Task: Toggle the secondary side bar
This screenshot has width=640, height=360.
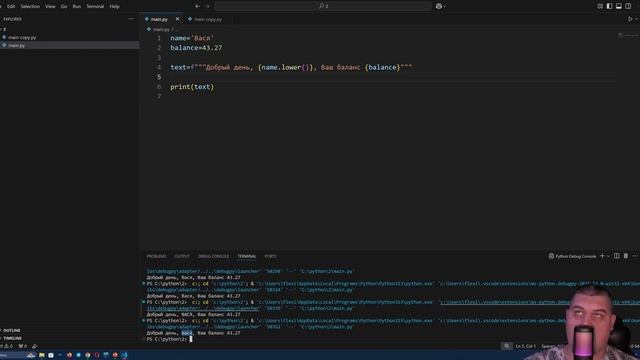Action: [628, 6]
